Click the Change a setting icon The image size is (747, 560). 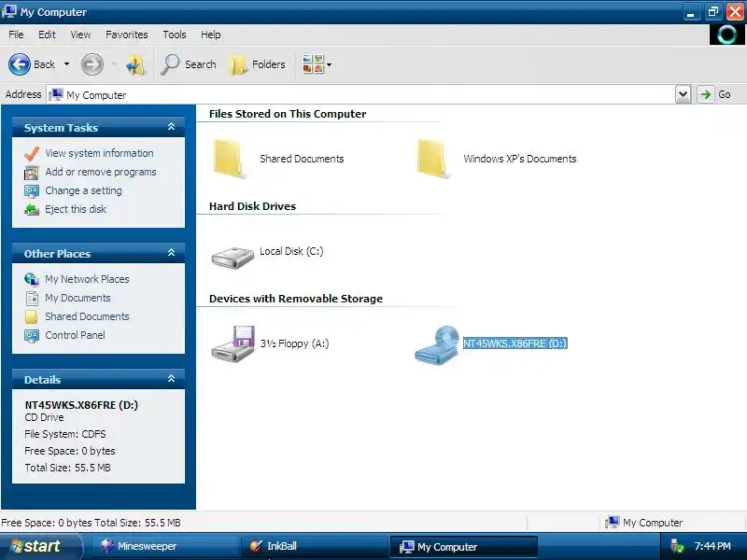coord(32,191)
